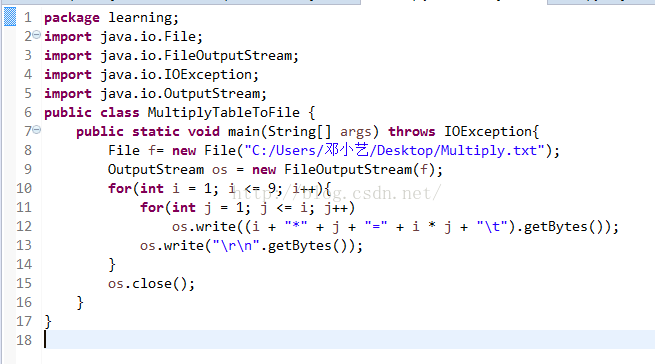The image size is (655, 364).
Task: Click 'main(String[]' on line 7
Action: 279,132
